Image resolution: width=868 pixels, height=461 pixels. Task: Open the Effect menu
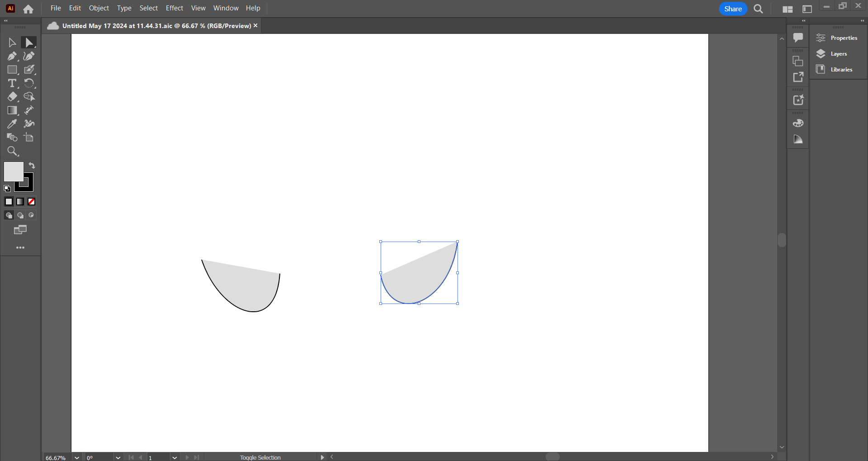coord(175,8)
